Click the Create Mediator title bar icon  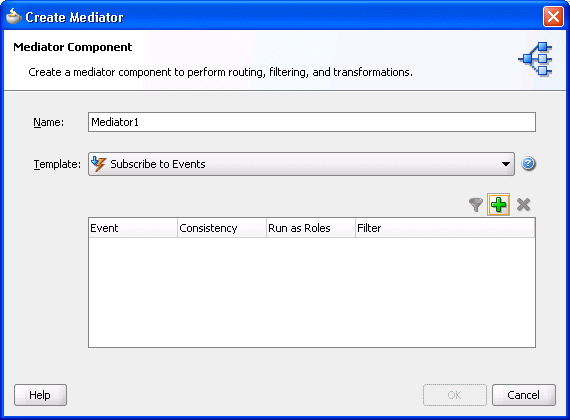click(x=13, y=16)
